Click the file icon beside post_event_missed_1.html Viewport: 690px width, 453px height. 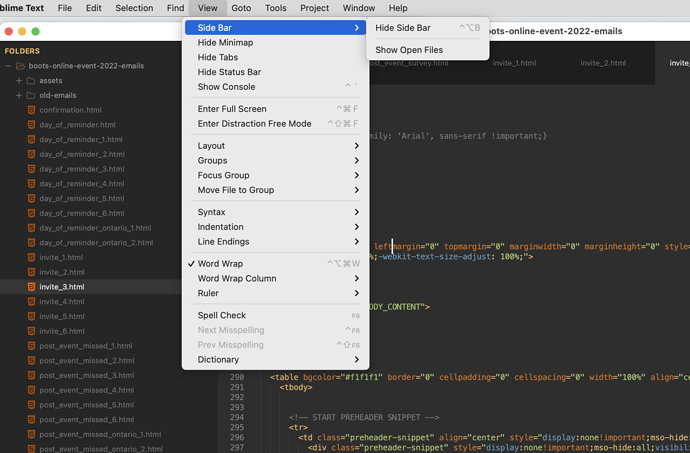pyautogui.click(x=32, y=346)
